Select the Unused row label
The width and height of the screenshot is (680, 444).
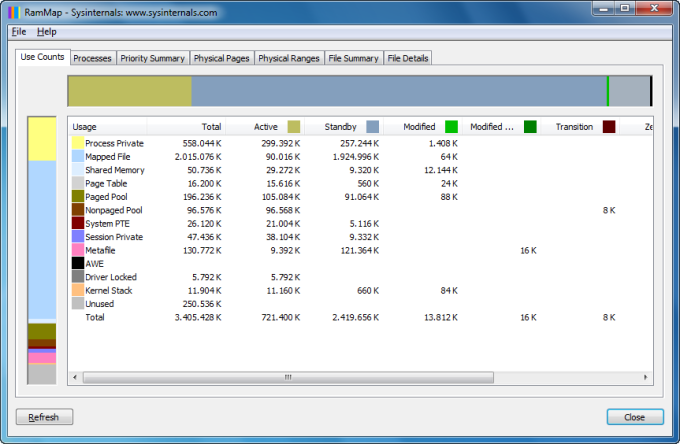click(x=100, y=304)
